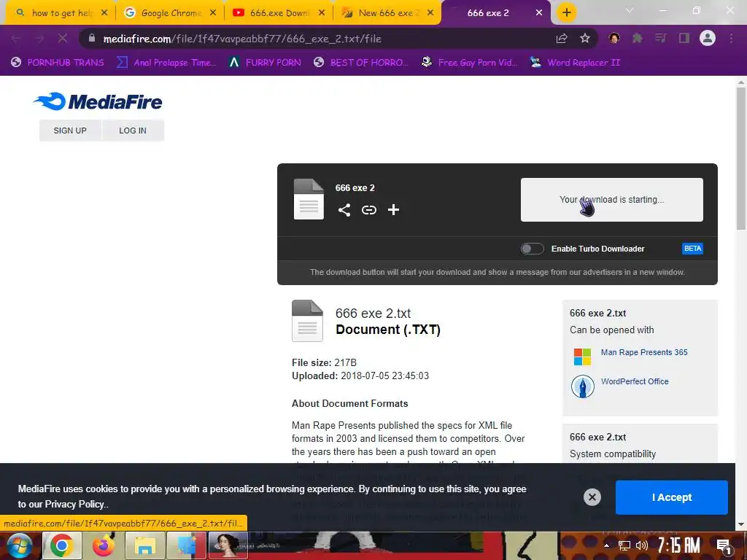The height and width of the screenshot is (560, 747).
Task: Click the 'Uploaded: 2018-07-05 23:45:03' text
Action: pyautogui.click(x=360, y=376)
